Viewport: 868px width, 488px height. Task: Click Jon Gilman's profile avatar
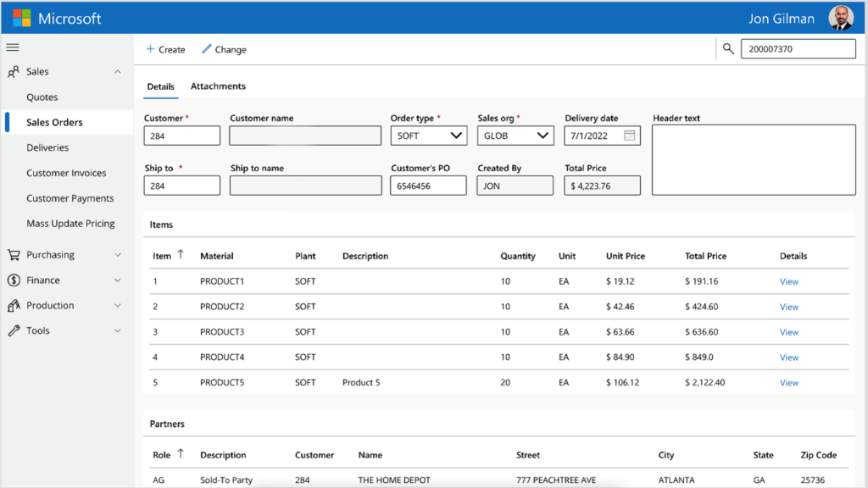coord(840,18)
